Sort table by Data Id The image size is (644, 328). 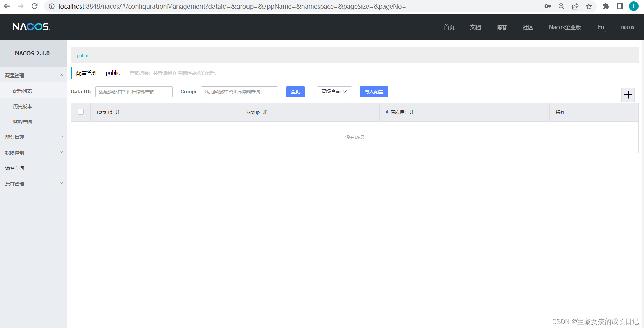(x=118, y=112)
